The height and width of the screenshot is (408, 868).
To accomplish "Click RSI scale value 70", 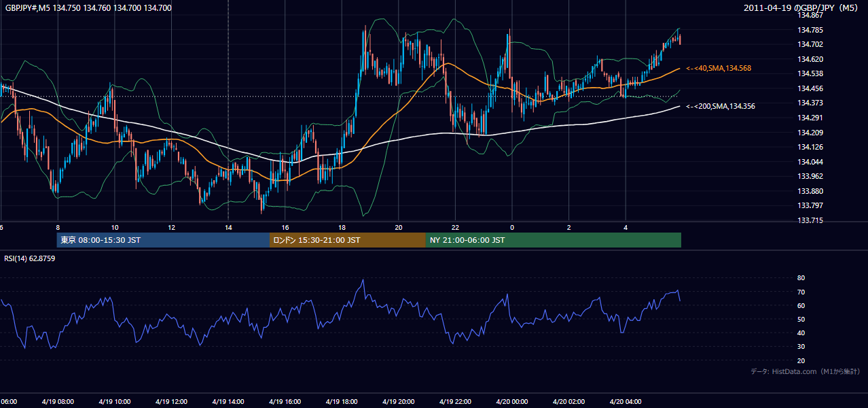I will point(801,292).
